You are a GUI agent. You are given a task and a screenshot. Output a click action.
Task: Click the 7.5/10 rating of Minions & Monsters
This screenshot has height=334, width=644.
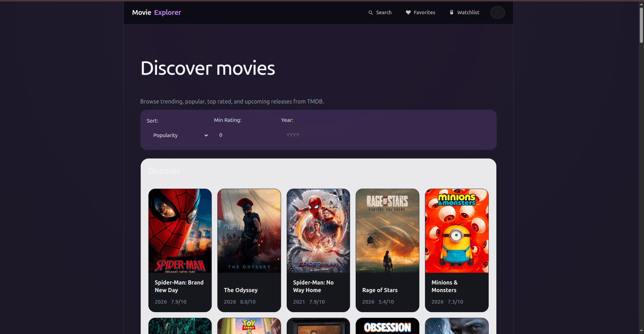[x=455, y=302]
